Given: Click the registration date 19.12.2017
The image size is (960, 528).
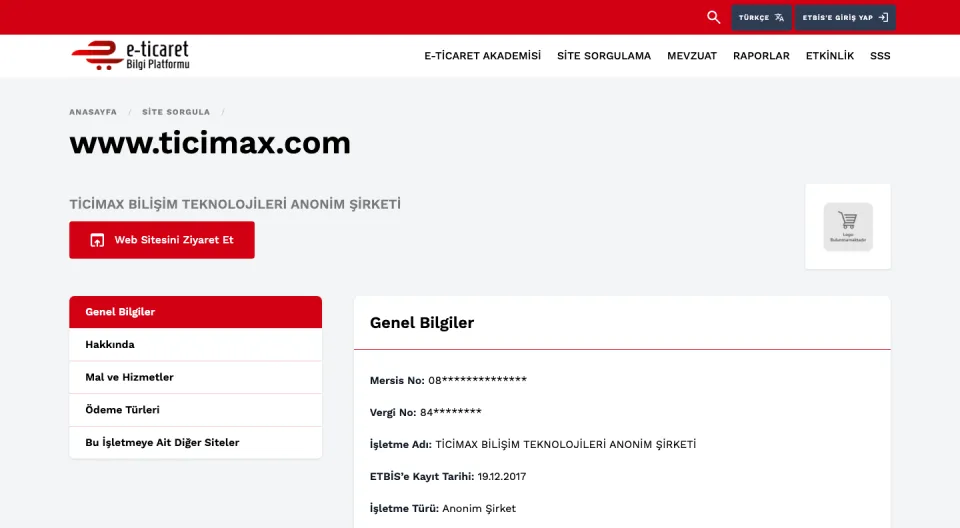Looking at the screenshot, I should tap(501, 477).
